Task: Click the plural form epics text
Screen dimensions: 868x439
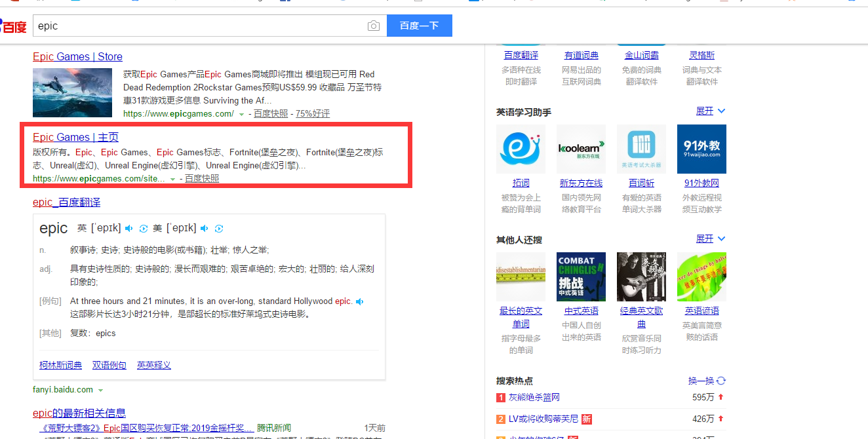Action: 106,334
